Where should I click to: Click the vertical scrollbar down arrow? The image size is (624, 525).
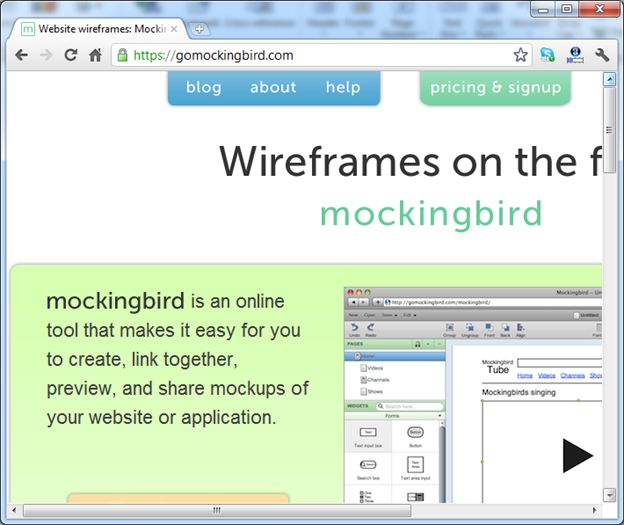(609, 495)
